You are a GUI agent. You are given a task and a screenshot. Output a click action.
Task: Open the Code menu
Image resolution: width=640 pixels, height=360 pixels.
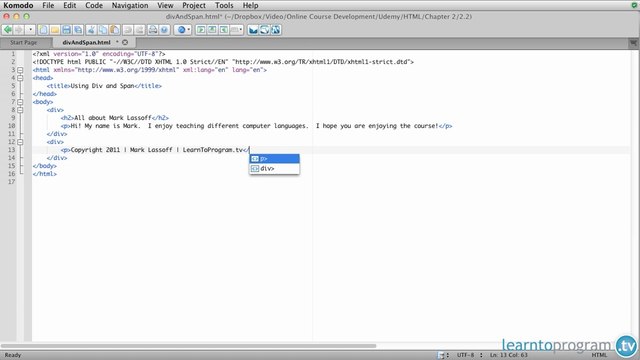coord(94,5)
